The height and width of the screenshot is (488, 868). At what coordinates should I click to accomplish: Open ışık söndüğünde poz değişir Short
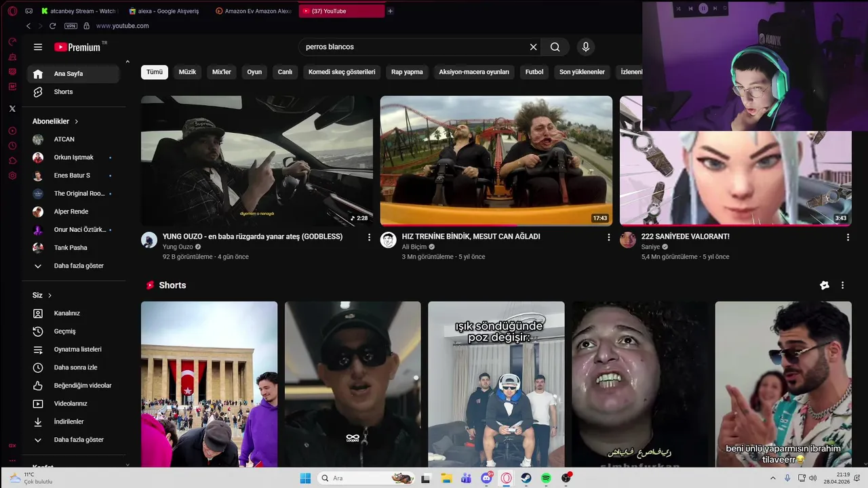click(496, 384)
